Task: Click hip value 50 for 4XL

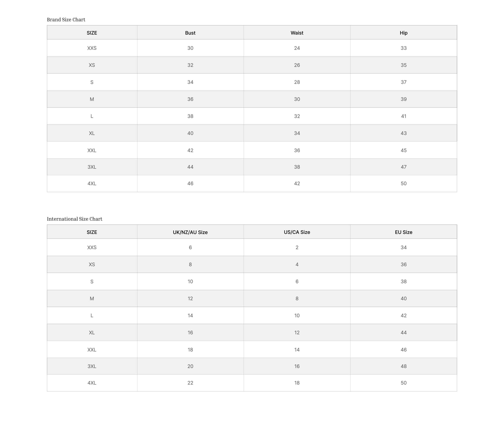Action: point(403,183)
